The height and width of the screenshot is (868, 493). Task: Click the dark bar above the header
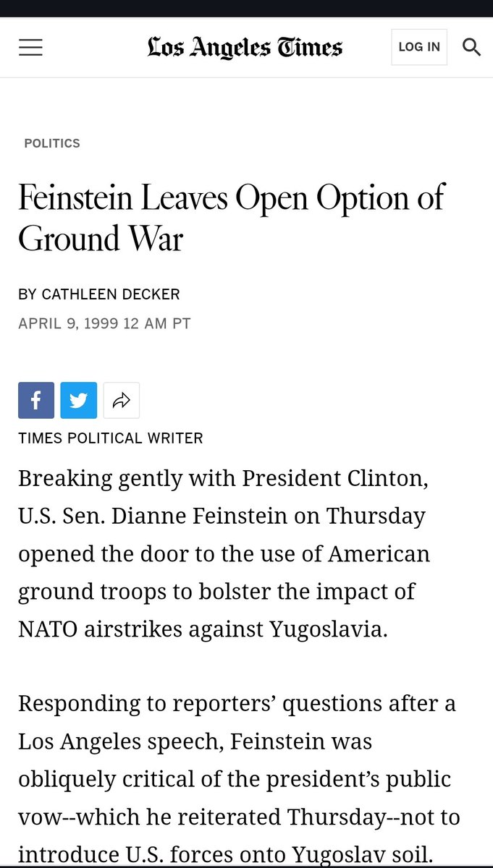pyautogui.click(x=246, y=9)
